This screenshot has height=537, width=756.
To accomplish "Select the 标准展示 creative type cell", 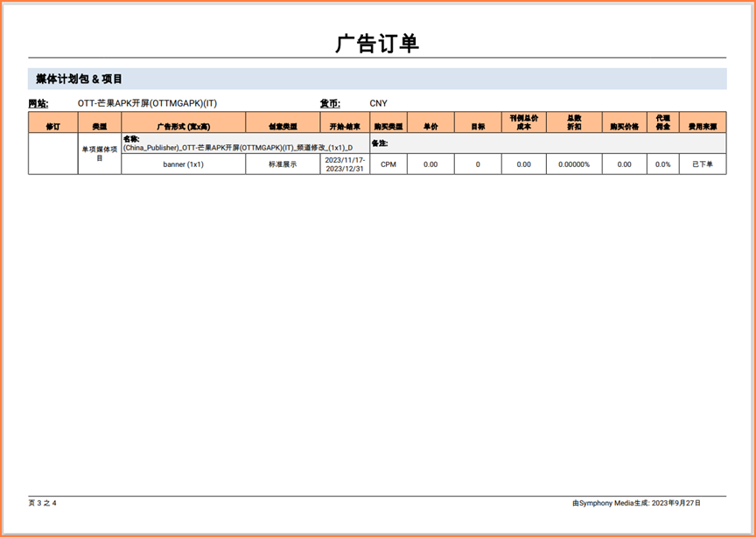I will (x=283, y=164).
